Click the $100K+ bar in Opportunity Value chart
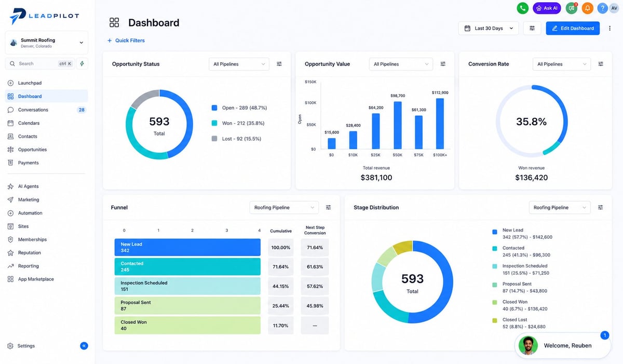The height and width of the screenshot is (364, 623). pyautogui.click(x=440, y=124)
